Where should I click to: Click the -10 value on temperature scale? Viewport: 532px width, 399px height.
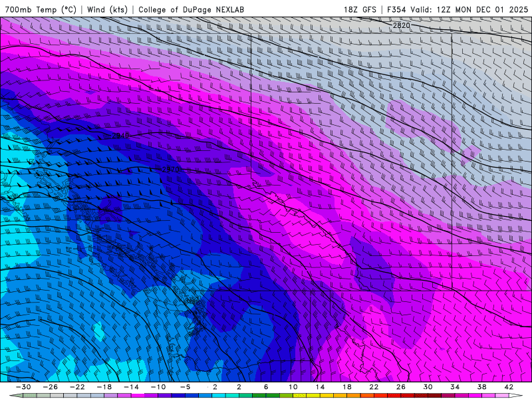click(158, 387)
